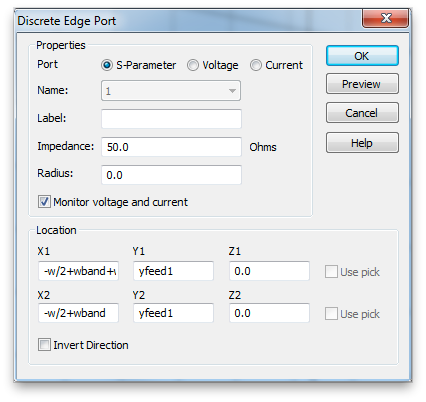Screen dimensions: 426x402
Task: Click the Y2 field containing yfeed1
Action: (173, 313)
